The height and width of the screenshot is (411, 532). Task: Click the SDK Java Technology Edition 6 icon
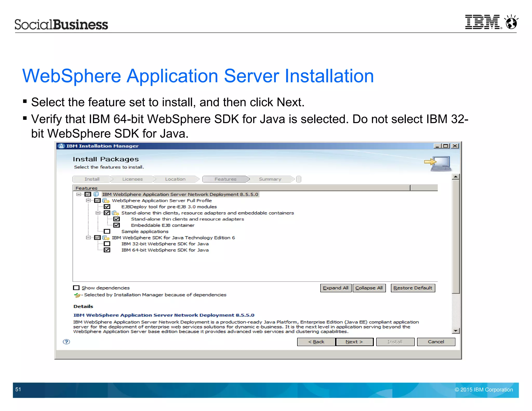[106, 237]
